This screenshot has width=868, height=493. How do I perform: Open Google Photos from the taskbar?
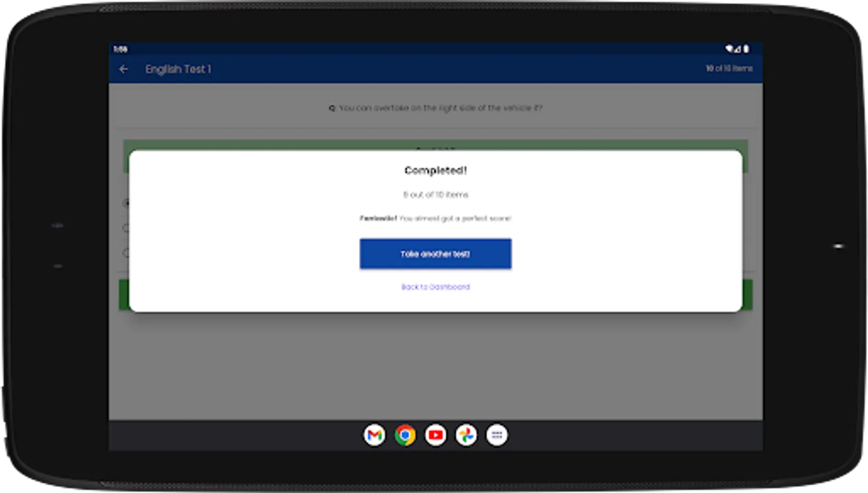[466, 435]
